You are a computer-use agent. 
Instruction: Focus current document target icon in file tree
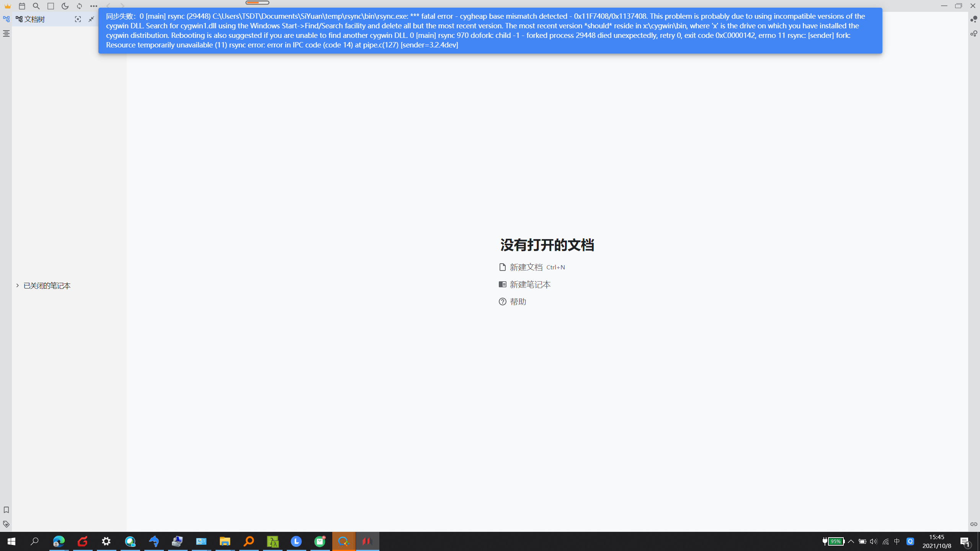pyautogui.click(x=78, y=19)
